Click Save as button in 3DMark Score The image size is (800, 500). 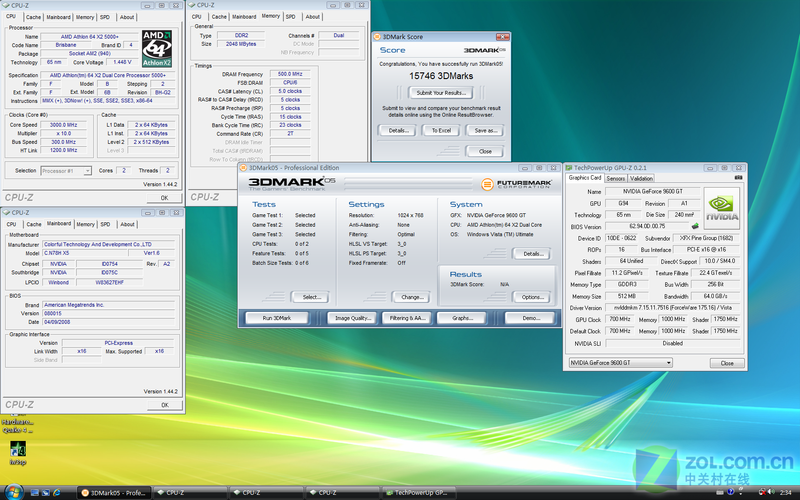pos(485,131)
